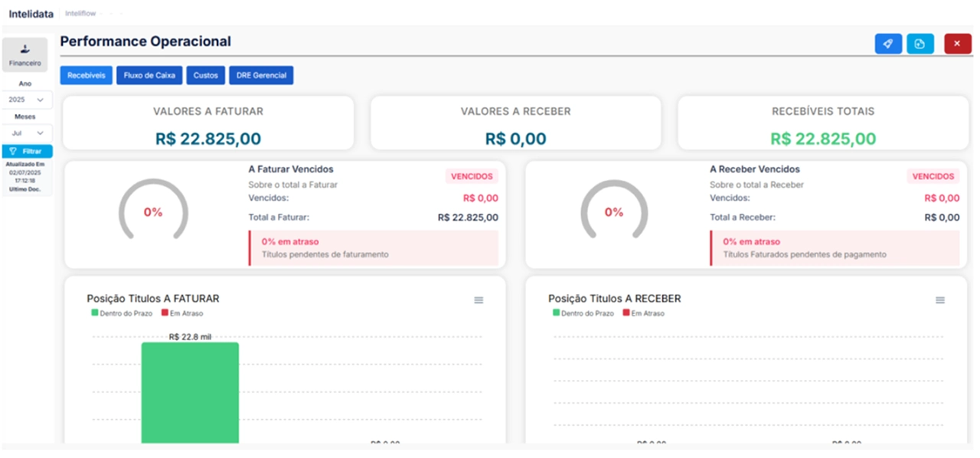This screenshot has height=458, width=980.
Task: Click the green bar in A FATURAR chart
Action: tap(190, 392)
